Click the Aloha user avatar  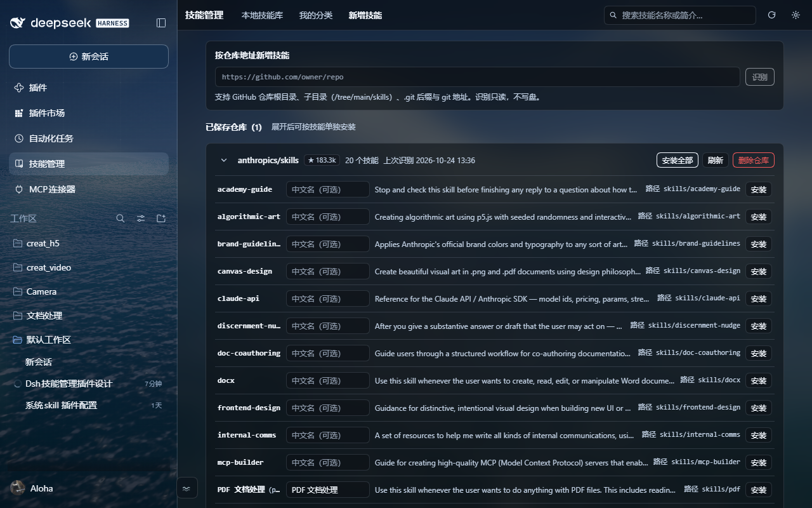tap(18, 488)
